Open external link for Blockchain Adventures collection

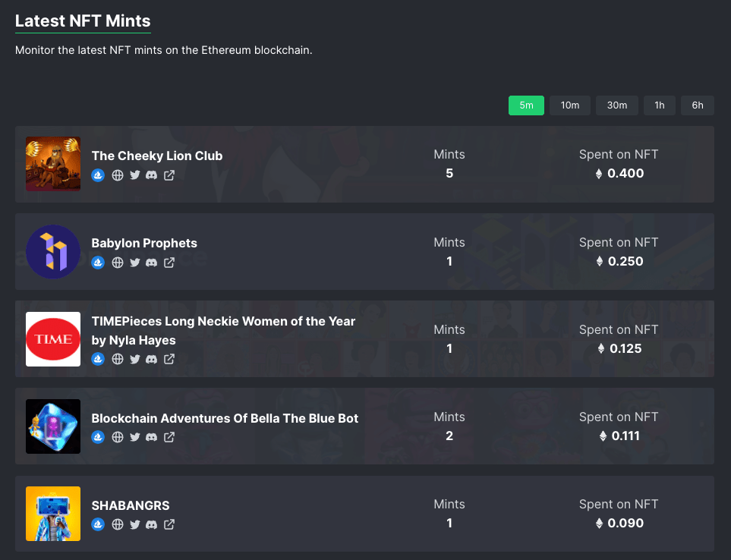click(x=169, y=437)
